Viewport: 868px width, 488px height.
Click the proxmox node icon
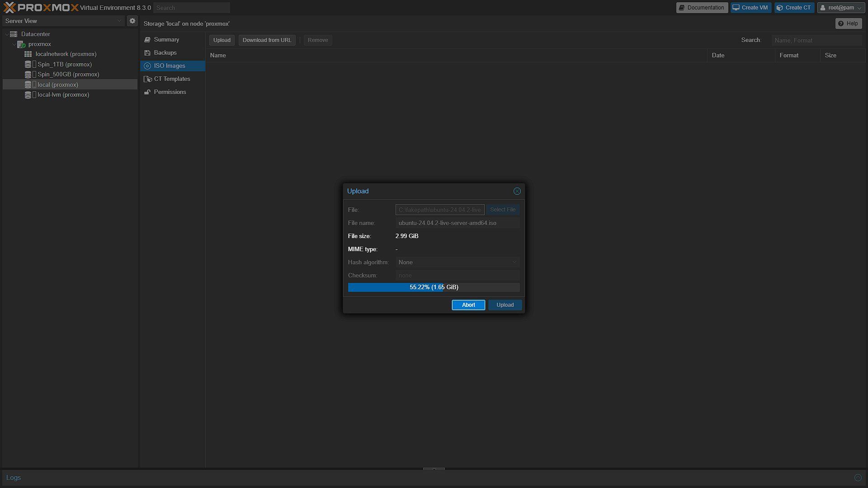[21, 44]
